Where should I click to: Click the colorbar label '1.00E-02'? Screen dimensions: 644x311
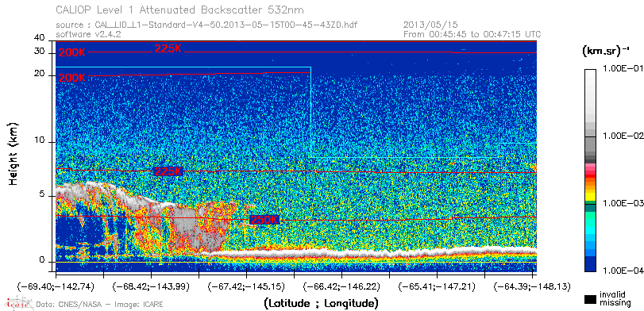623,136
